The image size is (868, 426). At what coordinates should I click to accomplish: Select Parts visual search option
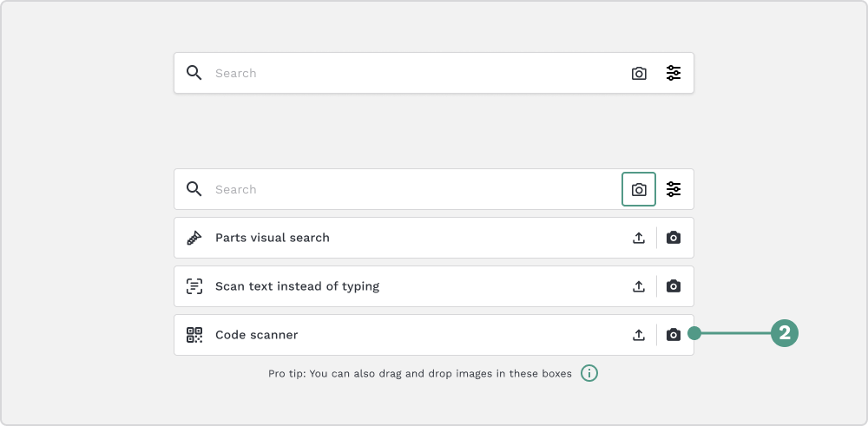tap(434, 238)
